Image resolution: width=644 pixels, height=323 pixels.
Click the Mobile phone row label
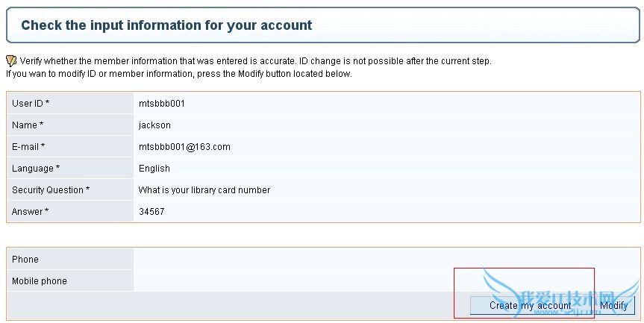click(x=40, y=281)
